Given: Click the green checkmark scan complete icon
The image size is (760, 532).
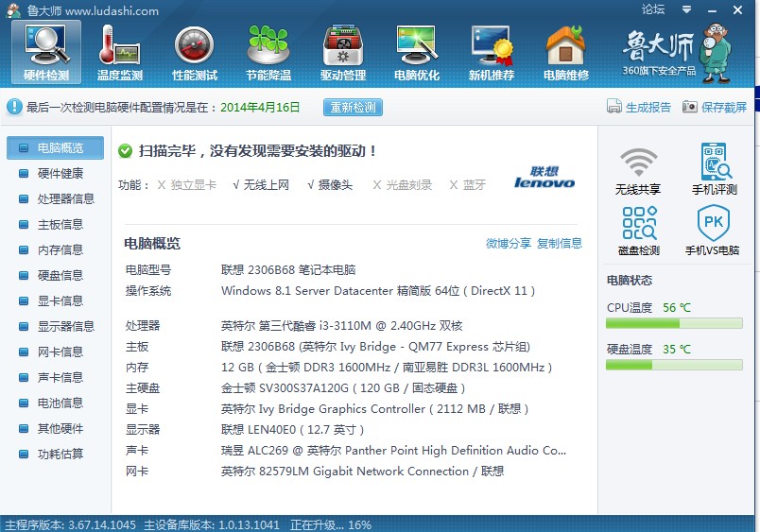Looking at the screenshot, I should point(125,151).
